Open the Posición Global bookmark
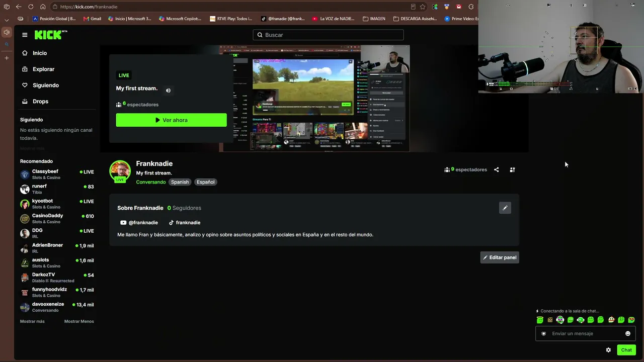The image size is (644, 362). tap(54, 19)
